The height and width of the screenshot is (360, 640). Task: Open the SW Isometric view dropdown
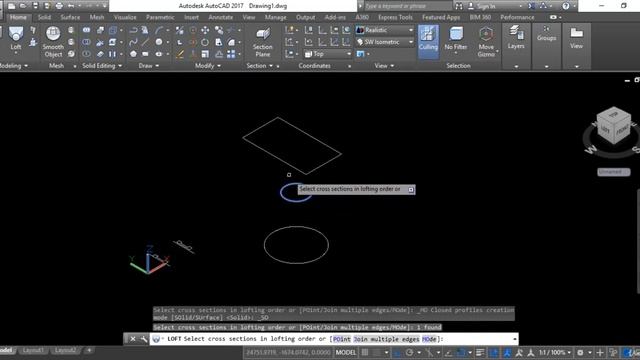point(384,42)
